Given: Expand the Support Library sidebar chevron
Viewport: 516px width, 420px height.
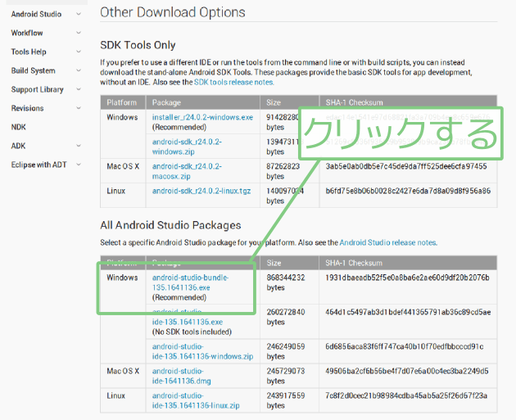Looking at the screenshot, I should click(x=79, y=89).
